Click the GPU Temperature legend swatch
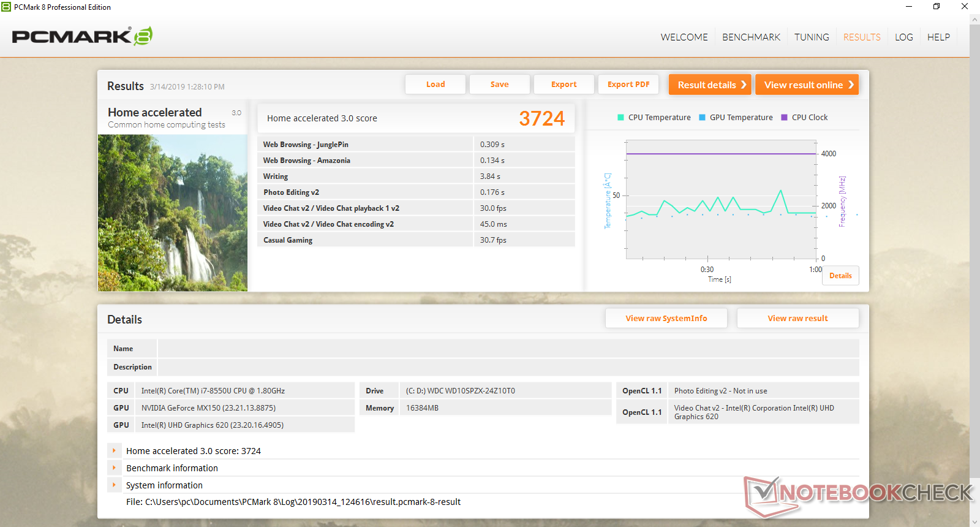The image size is (980, 527). [x=703, y=118]
